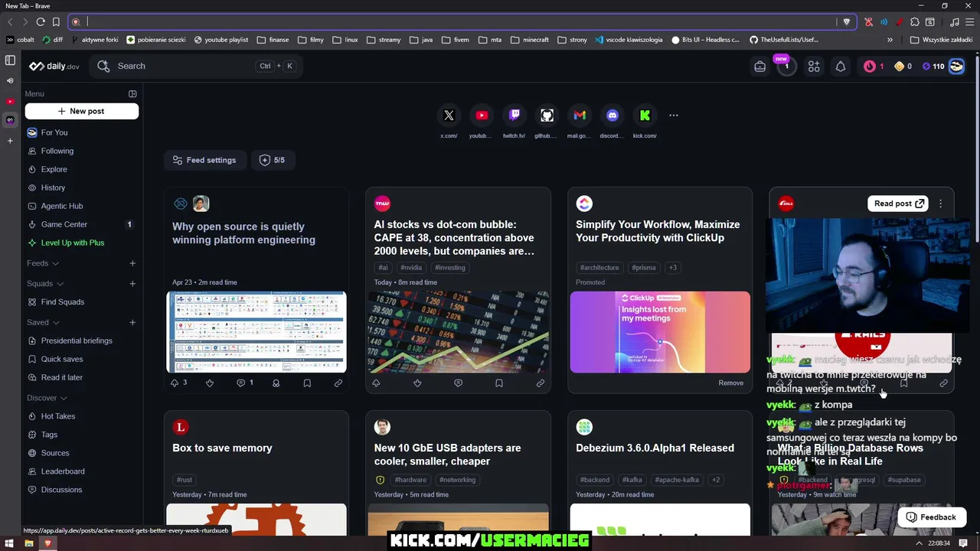The height and width of the screenshot is (551, 980).
Task: Open the shortcuts grid-plus icon in header
Action: click(x=814, y=67)
